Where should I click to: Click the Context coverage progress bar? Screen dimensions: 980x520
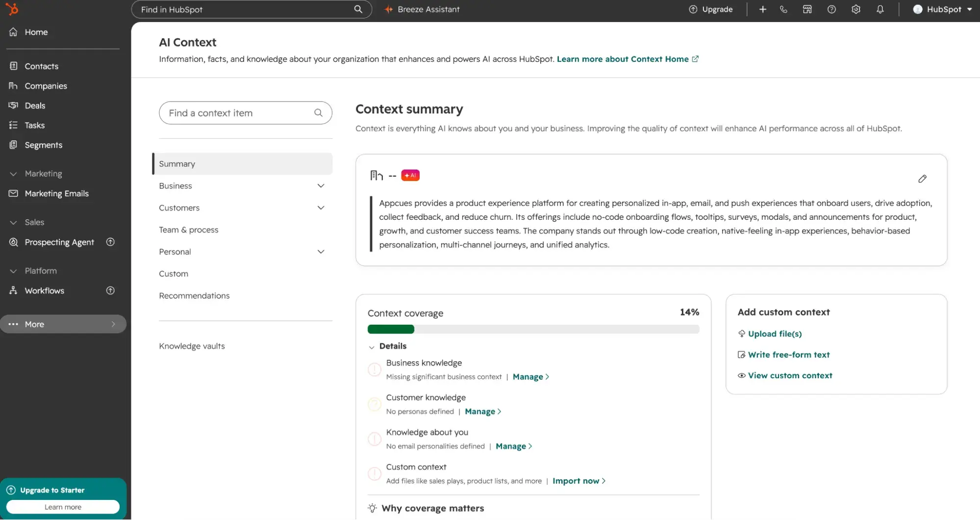(x=533, y=329)
